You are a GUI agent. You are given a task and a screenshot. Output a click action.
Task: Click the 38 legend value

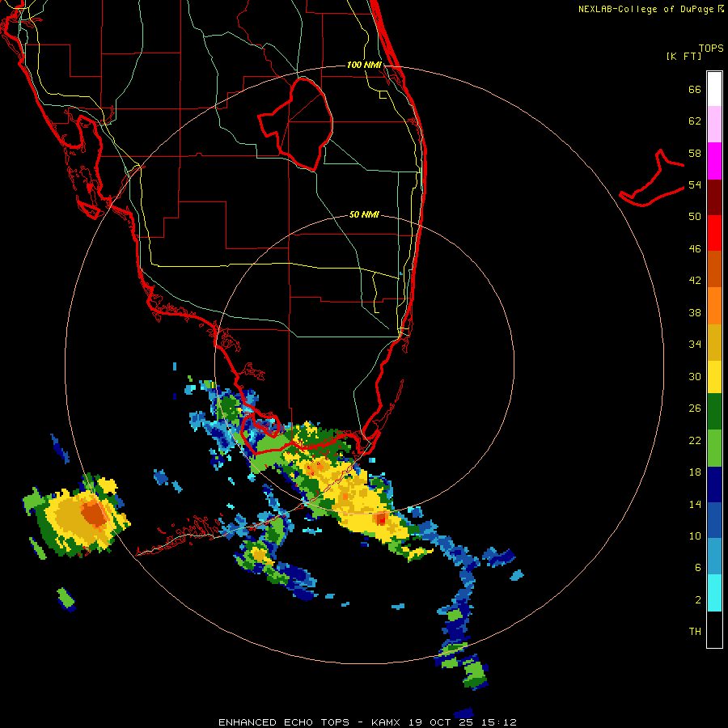[x=695, y=312]
